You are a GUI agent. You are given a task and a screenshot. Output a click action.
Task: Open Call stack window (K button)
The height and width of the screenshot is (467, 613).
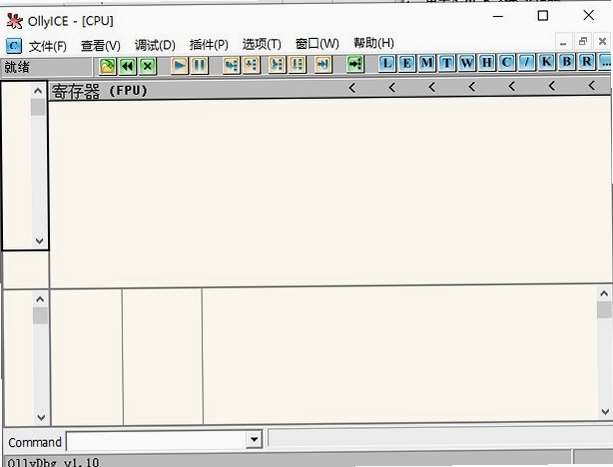(546, 62)
